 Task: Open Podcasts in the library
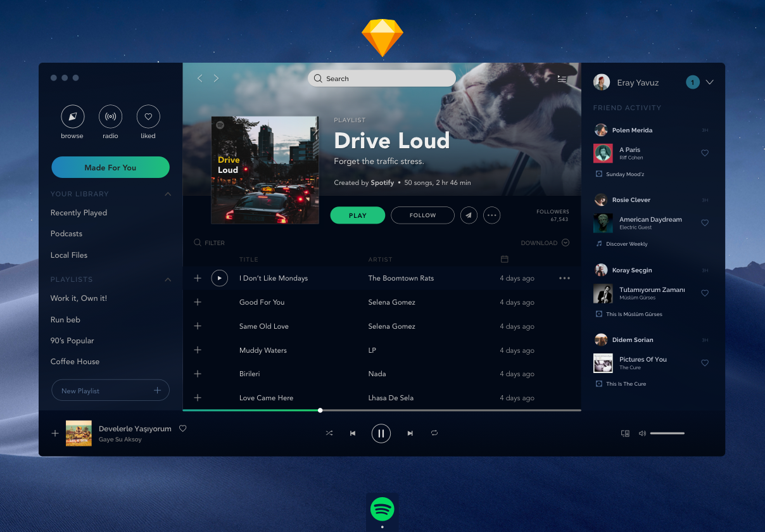tap(66, 234)
